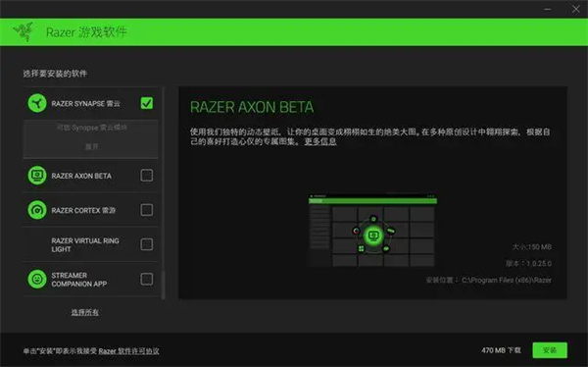Image resolution: width=588 pixels, height=367 pixels.
Task: Click the select all link below list
Action: (84, 312)
